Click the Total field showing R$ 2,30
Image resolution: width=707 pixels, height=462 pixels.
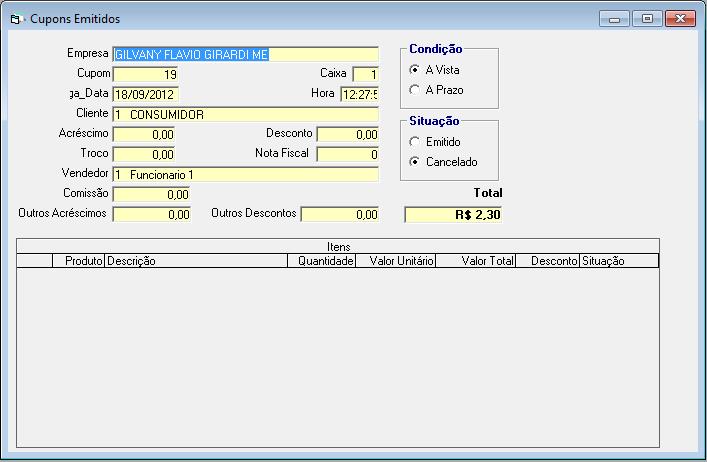coord(453,214)
